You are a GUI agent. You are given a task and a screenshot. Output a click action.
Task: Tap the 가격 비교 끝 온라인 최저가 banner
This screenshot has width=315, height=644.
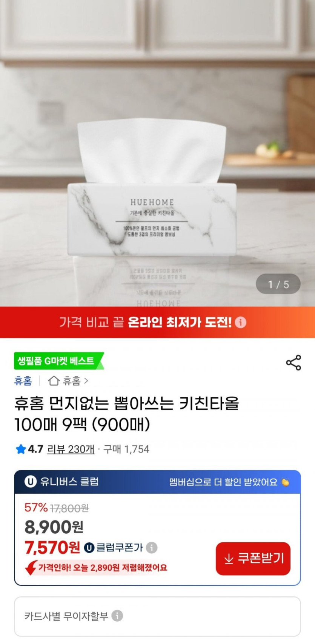pyautogui.click(x=157, y=322)
